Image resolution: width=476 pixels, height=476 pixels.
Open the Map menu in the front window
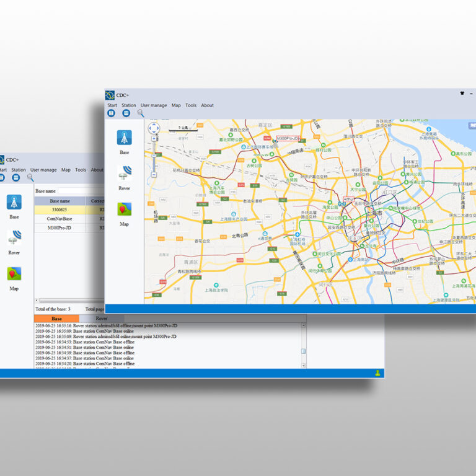point(176,105)
